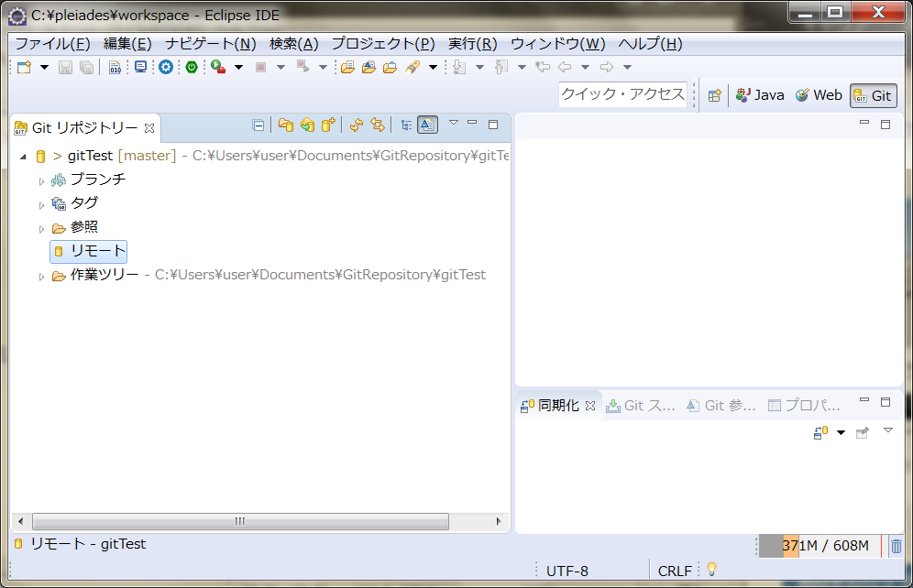The image size is (913, 588).
Task: Click Create new Git repository icon
Action: [328, 125]
